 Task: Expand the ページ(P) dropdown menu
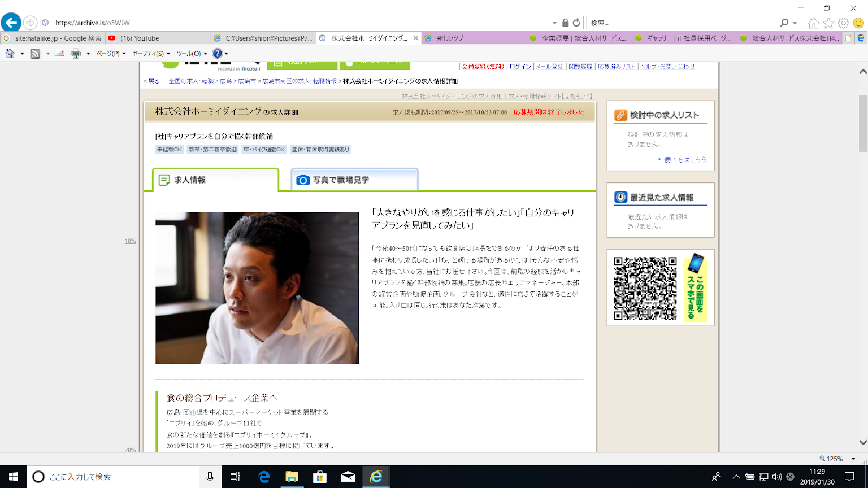coord(111,54)
